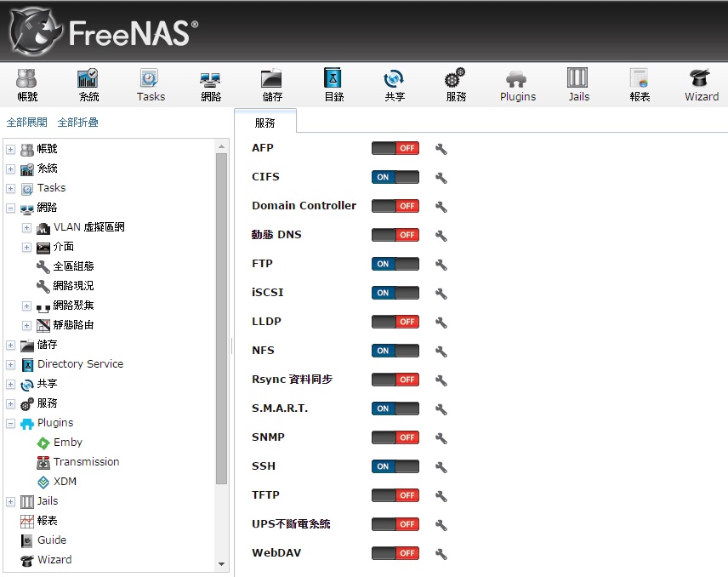Open 網路現況 in the tree
This screenshot has width=728, height=577.
click(x=73, y=286)
